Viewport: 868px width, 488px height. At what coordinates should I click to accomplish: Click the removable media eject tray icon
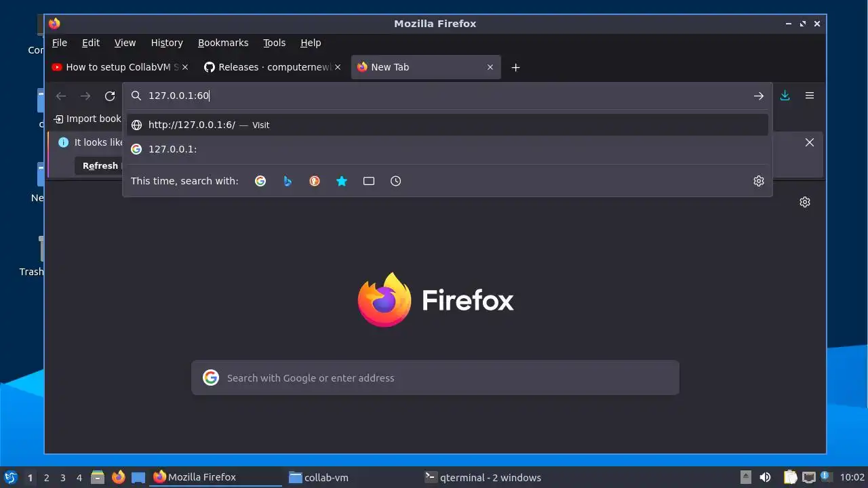coord(745,477)
